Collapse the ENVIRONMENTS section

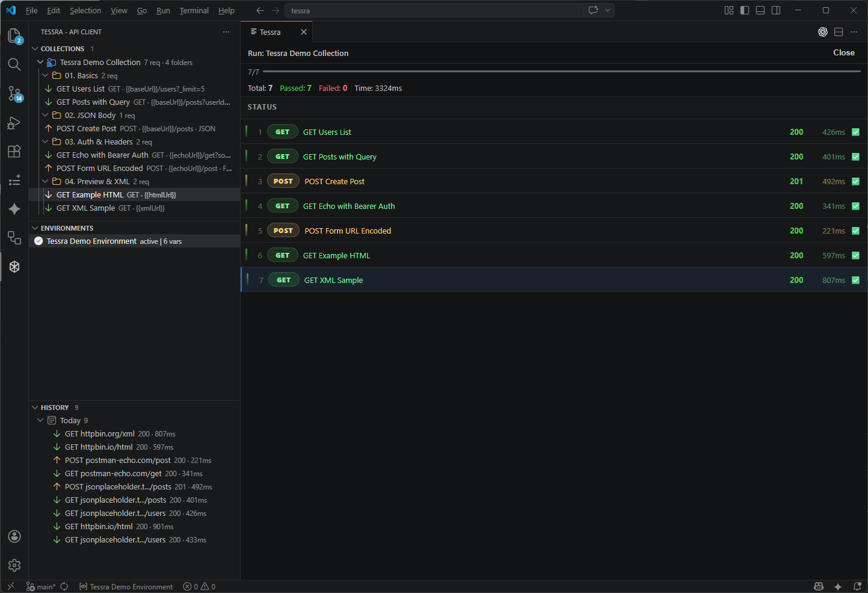pos(35,228)
